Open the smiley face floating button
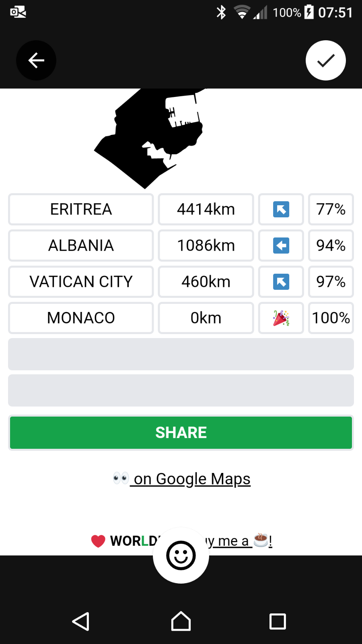The height and width of the screenshot is (644, 362). pyautogui.click(x=181, y=555)
